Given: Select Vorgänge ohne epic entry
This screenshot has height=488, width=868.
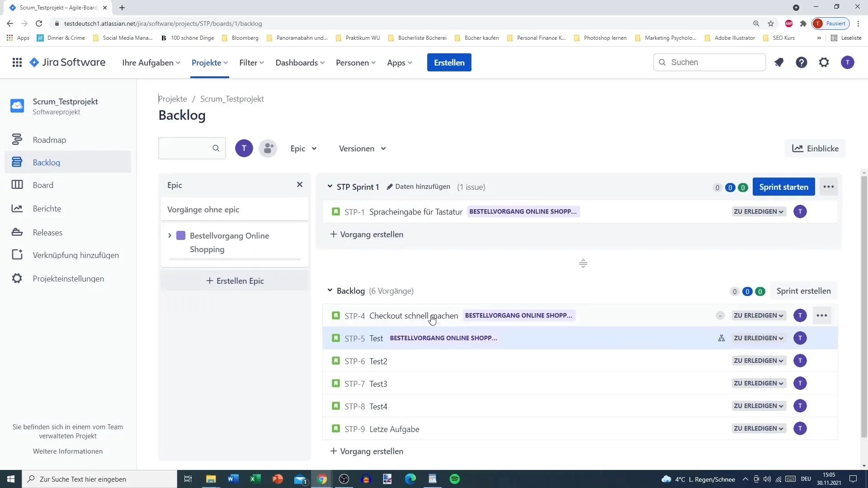Looking at the screenshot, I should pos(235,209).
